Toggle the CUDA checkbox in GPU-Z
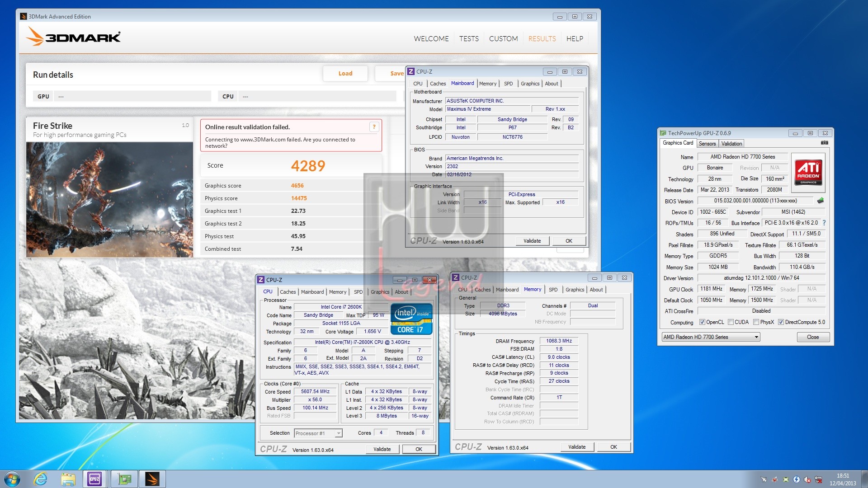Screen dimensions: 868x488 (x=731, y=322)
